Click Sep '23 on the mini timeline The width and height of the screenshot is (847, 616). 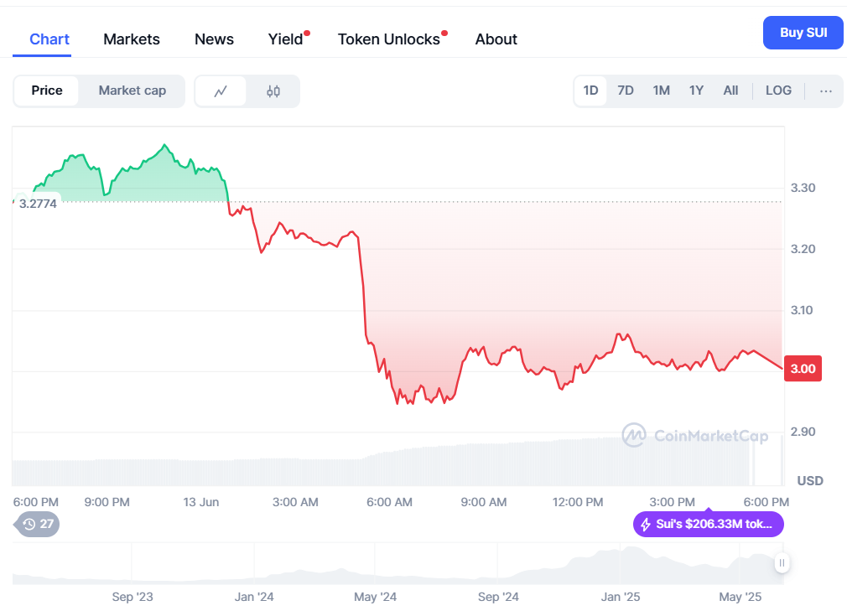tap(133, 597)
